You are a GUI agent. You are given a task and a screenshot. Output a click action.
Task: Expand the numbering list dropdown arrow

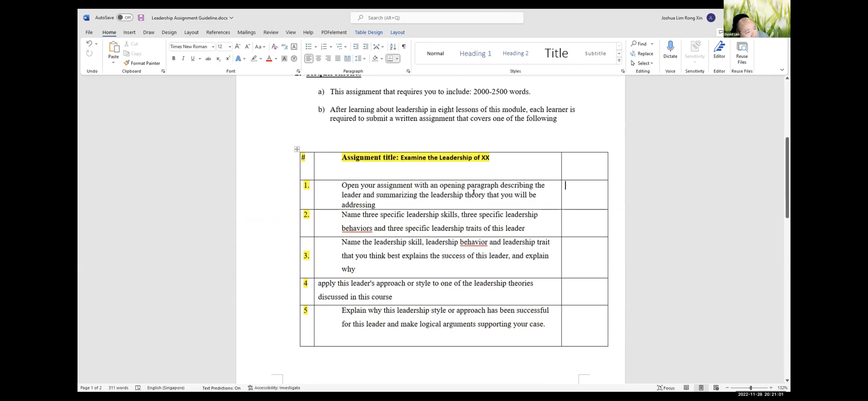331,46
